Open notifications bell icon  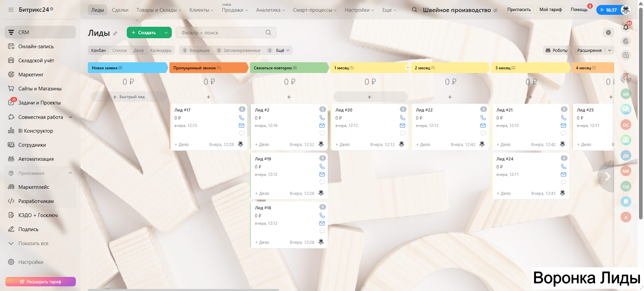tap(626, 27)
